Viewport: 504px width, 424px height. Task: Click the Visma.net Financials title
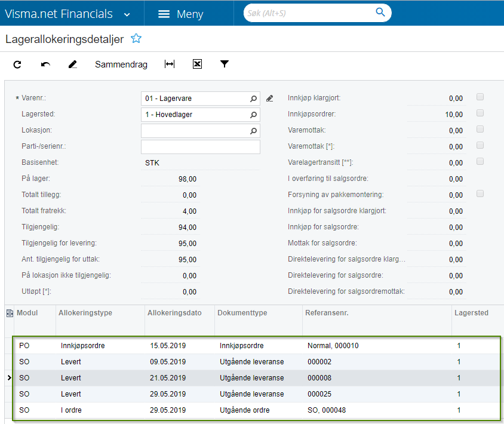coord(59,14)
